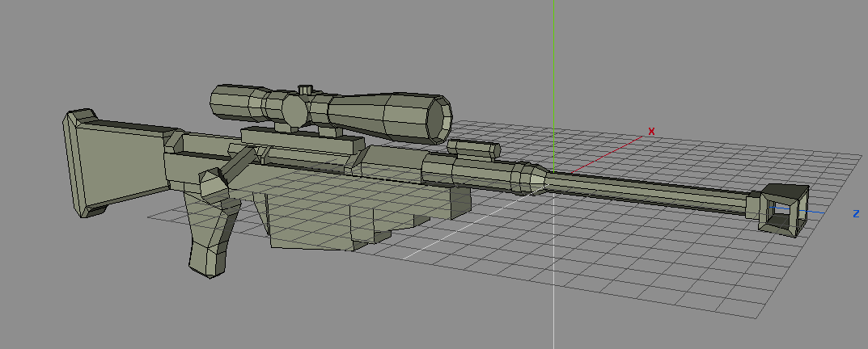Select the square muzzle brake at barrel end
The image size is (868, 349).
[x=785, y=210]
